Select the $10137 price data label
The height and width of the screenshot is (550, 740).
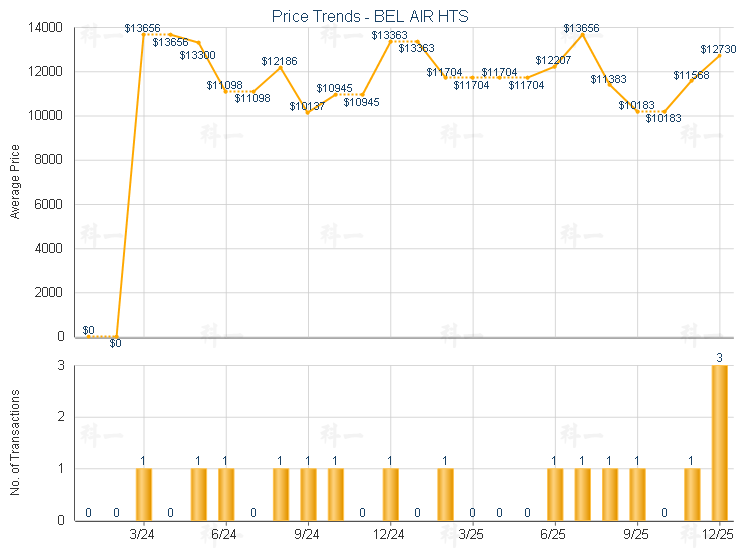pyautogui.click(x=307, y=106)
